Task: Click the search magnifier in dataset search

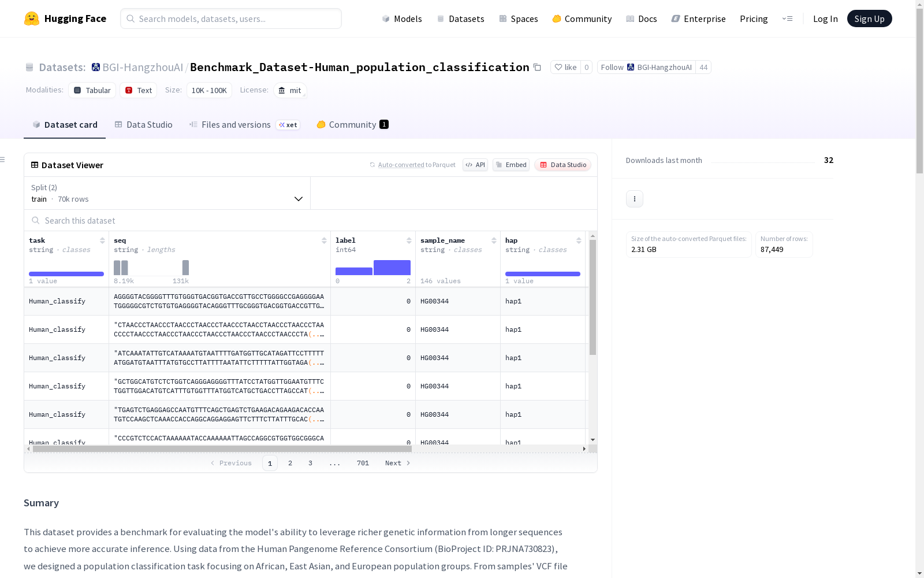Action: (36, 220)
